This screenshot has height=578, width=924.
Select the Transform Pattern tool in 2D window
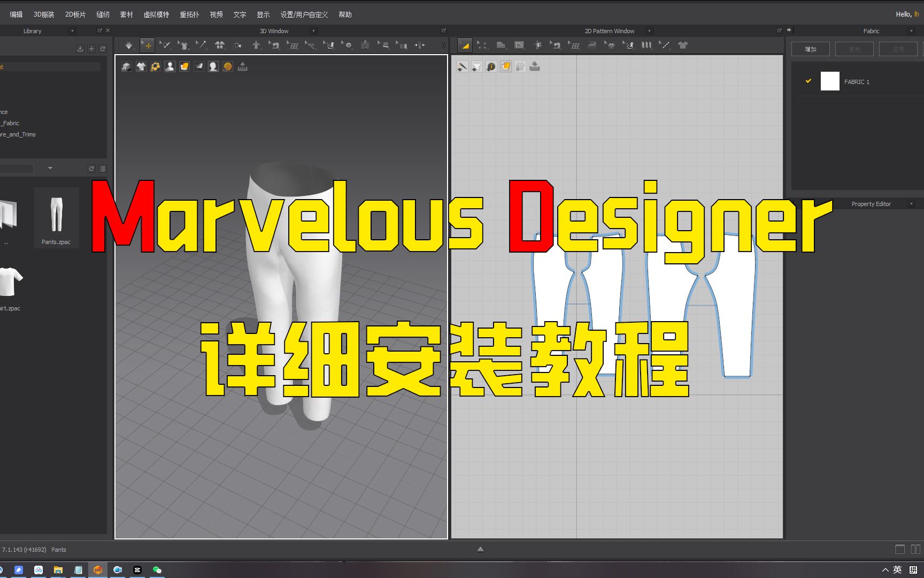pos(464,45)
